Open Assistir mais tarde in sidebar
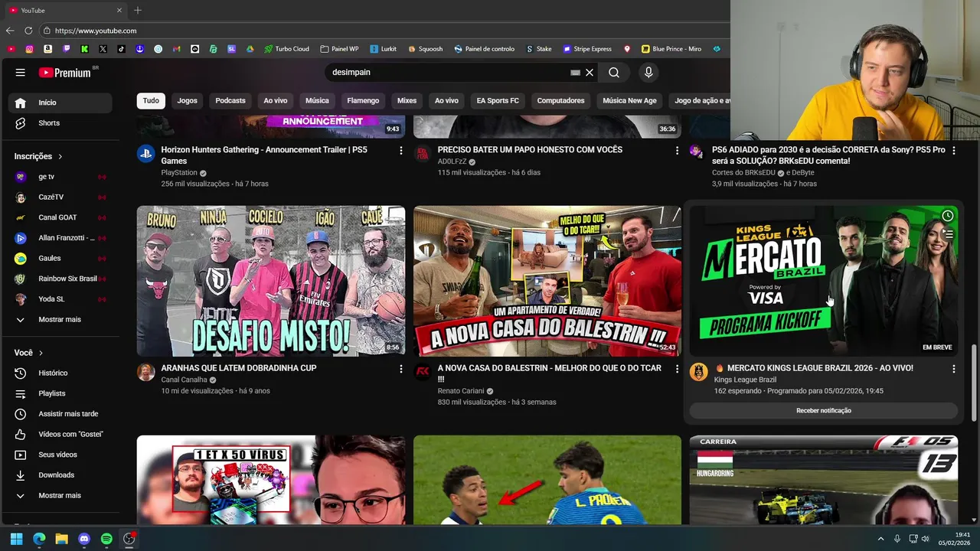 (x=60, y=414)
